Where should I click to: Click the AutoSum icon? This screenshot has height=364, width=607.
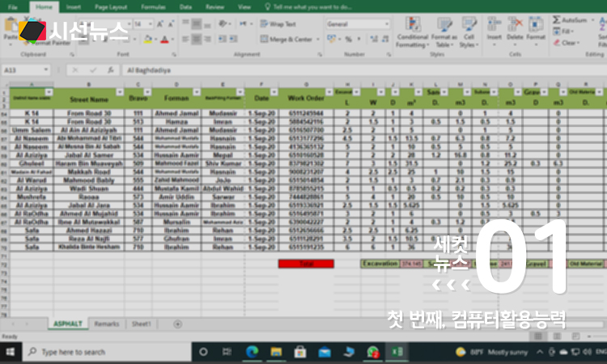[571, 19]
